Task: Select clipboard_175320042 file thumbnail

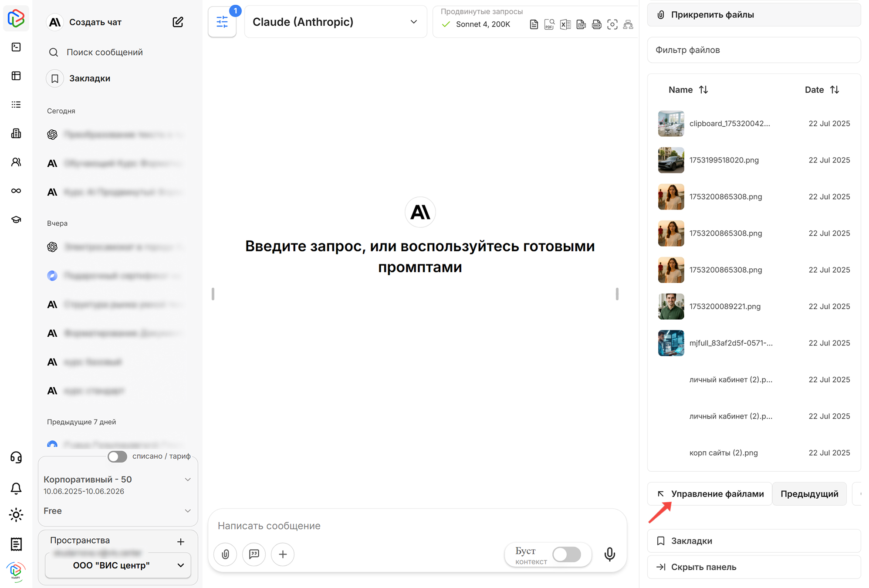Action: (671, 124)
